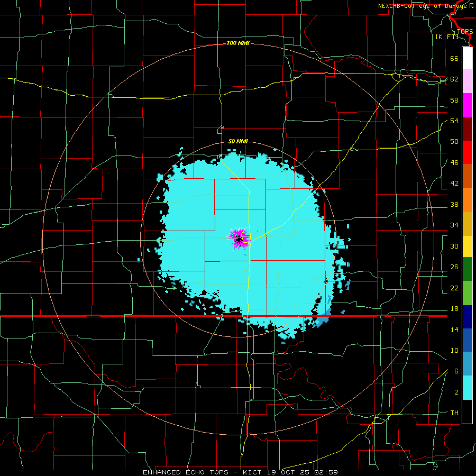The image size is (476, 476).
Task: Click the light pink swatch in the tops scale
Action: point(467,81)
